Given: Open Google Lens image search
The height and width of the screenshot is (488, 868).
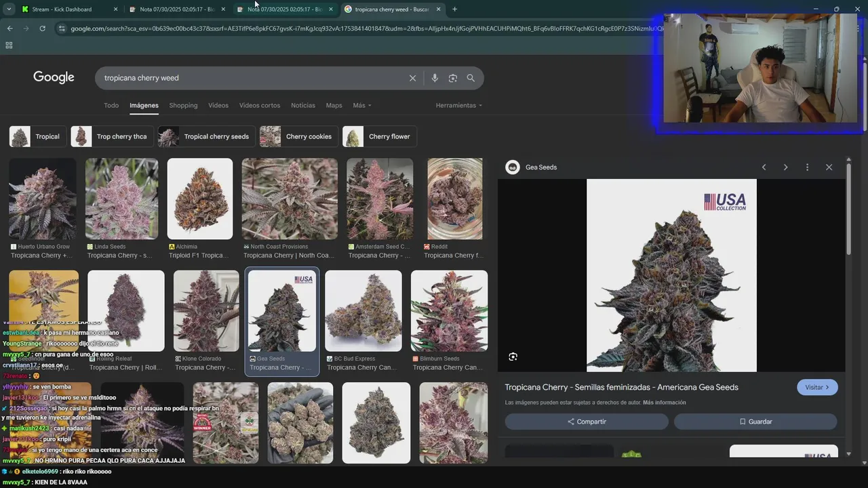Looking at the screenshot, I should 453,78.
